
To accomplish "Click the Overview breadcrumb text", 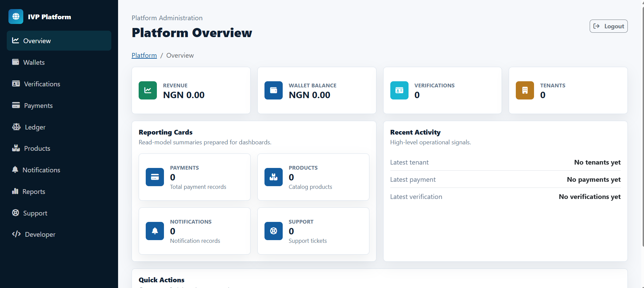I will point(180,55).
